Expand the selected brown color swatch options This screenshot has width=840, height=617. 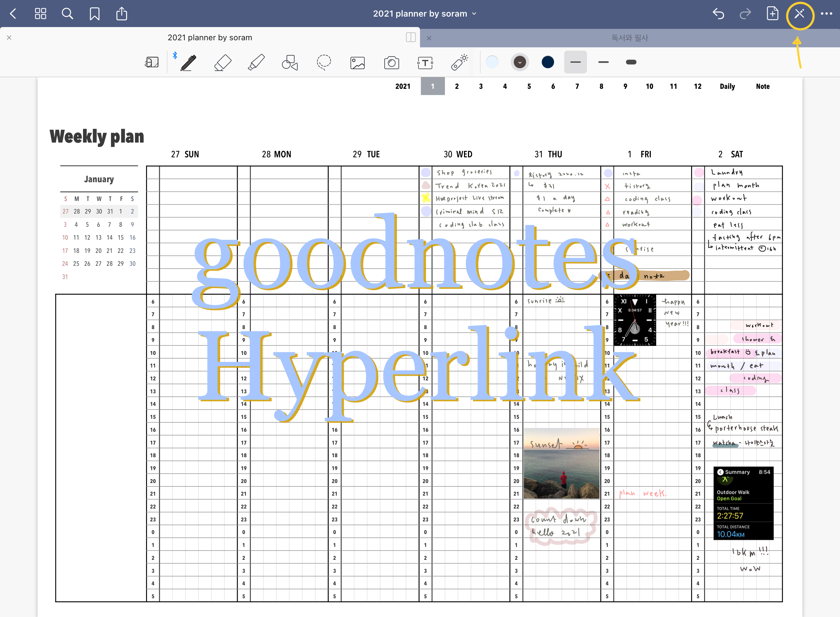click(519, 62)
